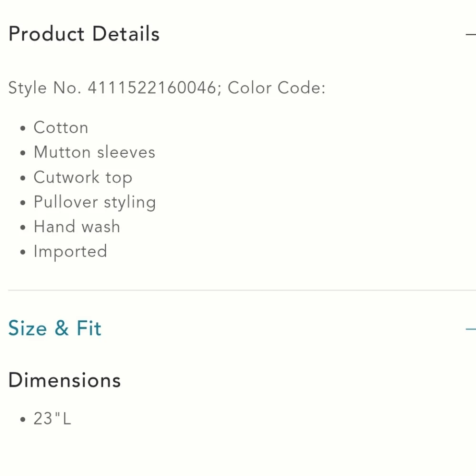Select the style number 4111522160046
The height and width of the screenshot is (476, 476).
pos(152,88)
